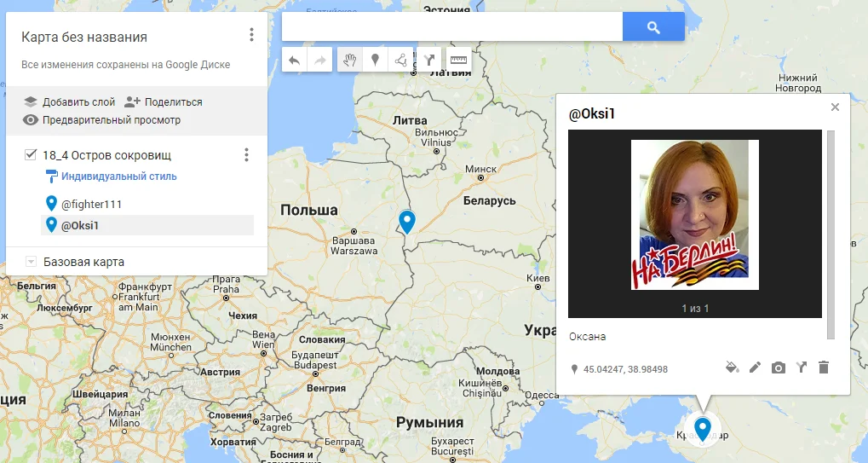Viewport: 868px width, 463px height.
Task: Click the blue search button
Action: pos(653,27)
